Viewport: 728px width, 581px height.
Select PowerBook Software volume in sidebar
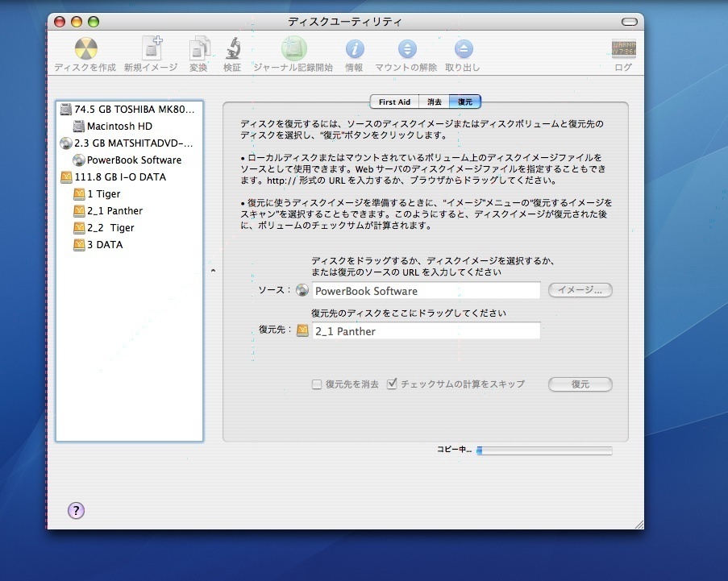(x=129, y=160)
